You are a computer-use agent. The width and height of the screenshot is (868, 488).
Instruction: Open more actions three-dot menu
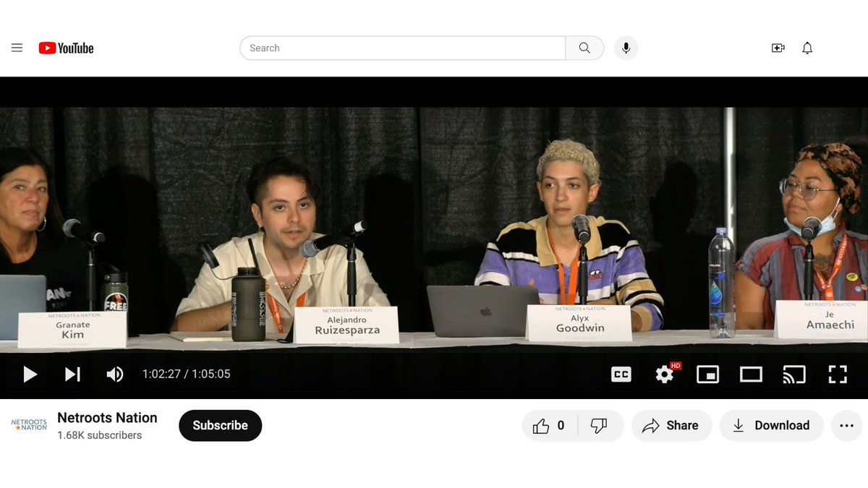[847, 426]
